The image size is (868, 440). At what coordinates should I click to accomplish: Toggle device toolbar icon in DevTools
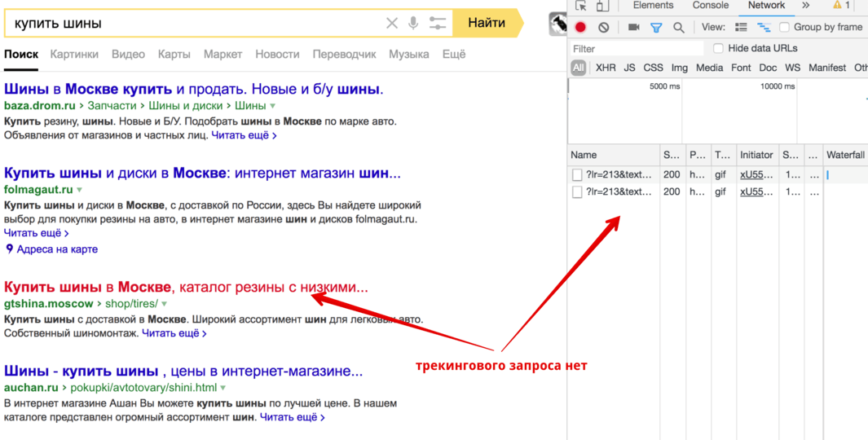click(602, 6)
